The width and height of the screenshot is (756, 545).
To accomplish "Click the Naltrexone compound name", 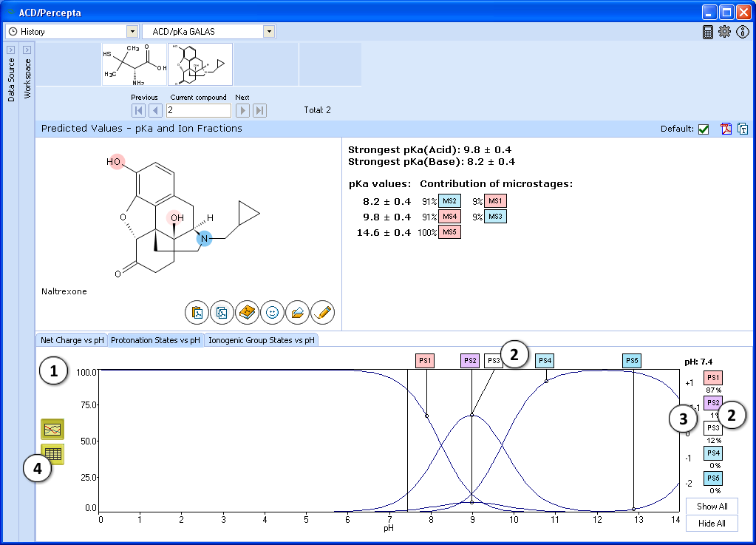I will 64,291.
